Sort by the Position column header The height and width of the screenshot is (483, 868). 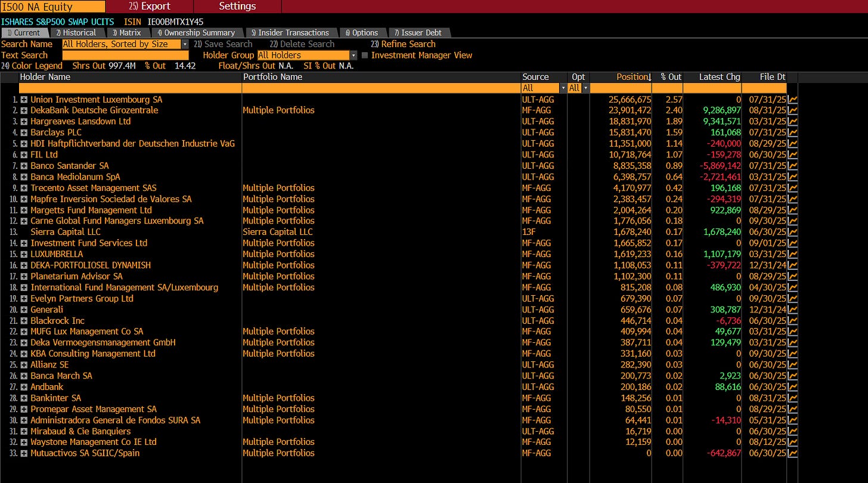click(x=633, y=77)
